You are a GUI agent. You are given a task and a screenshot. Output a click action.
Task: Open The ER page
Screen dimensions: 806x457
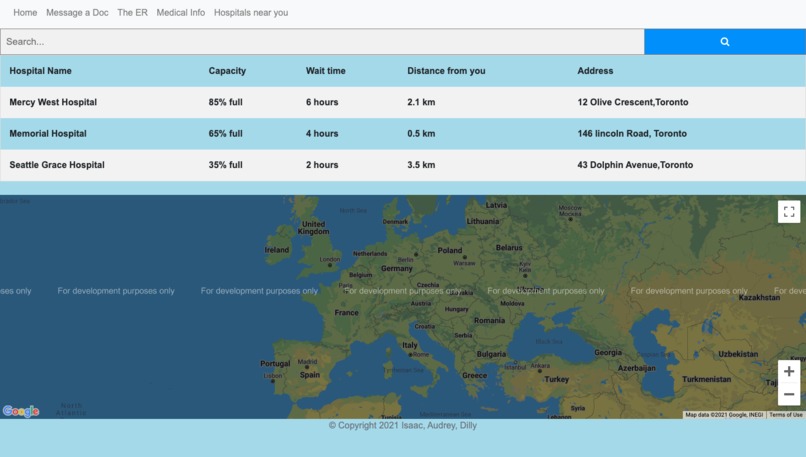tap(132, 12)
